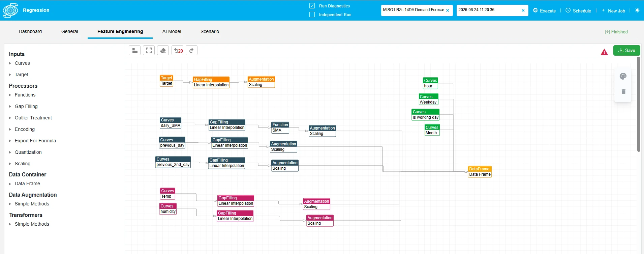644x254 pixels.
Task: Select the daily_SMA Curves node
Action: 171,123
